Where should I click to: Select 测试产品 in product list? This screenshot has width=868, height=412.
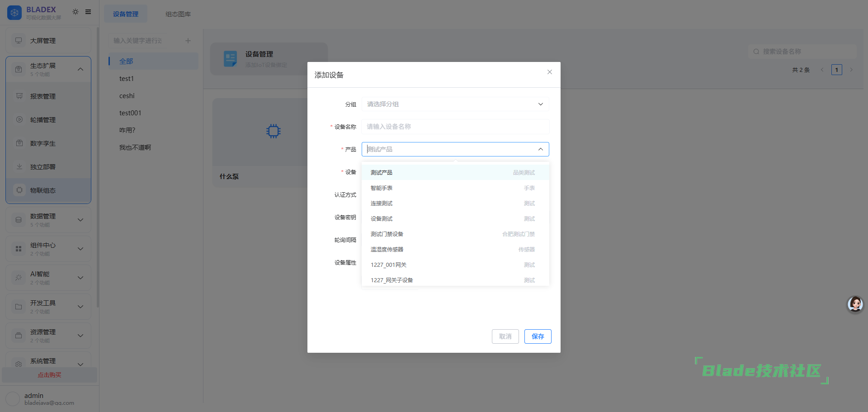(455, 172)
